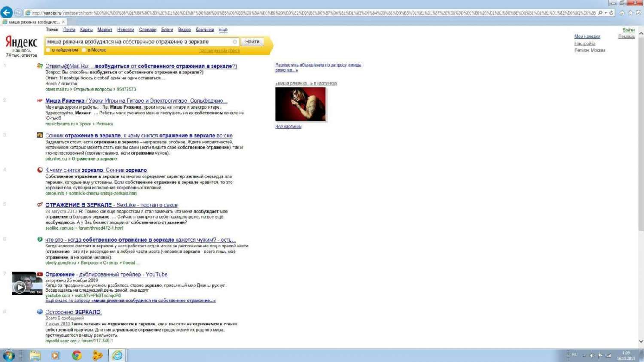Click the YouTube favicon beside Отражение trailer
This screenshot has width=644, height=362.
(x=40, y=274)
